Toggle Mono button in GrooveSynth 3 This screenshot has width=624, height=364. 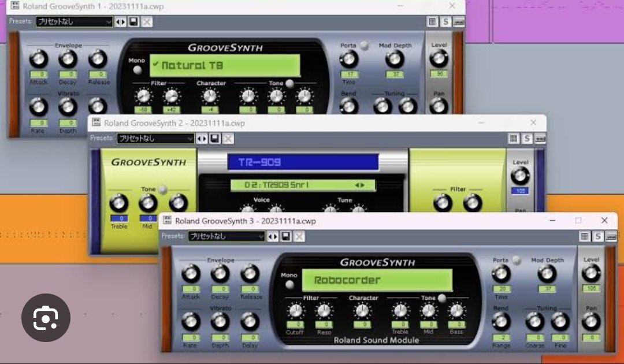[290, 284]
